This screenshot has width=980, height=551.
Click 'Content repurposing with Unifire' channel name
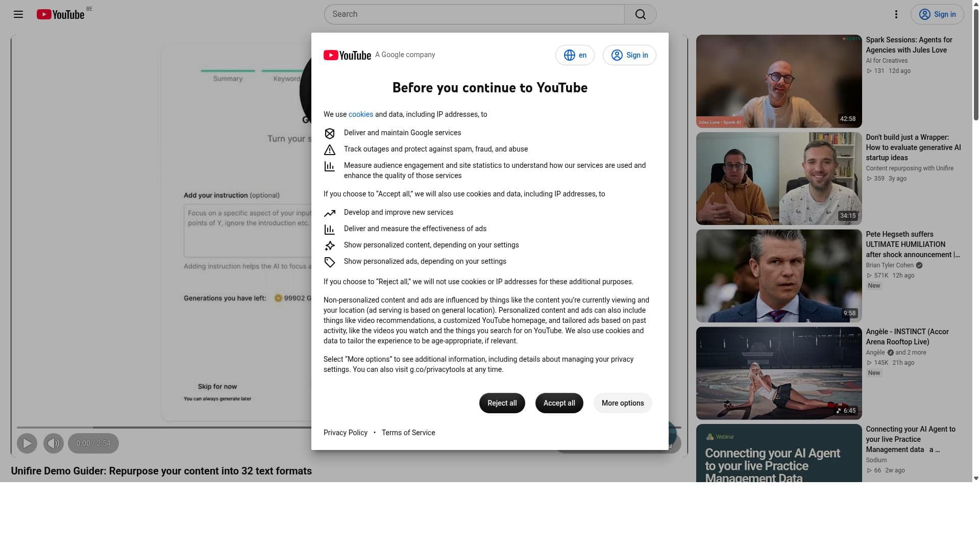click(x=910, y=168)
